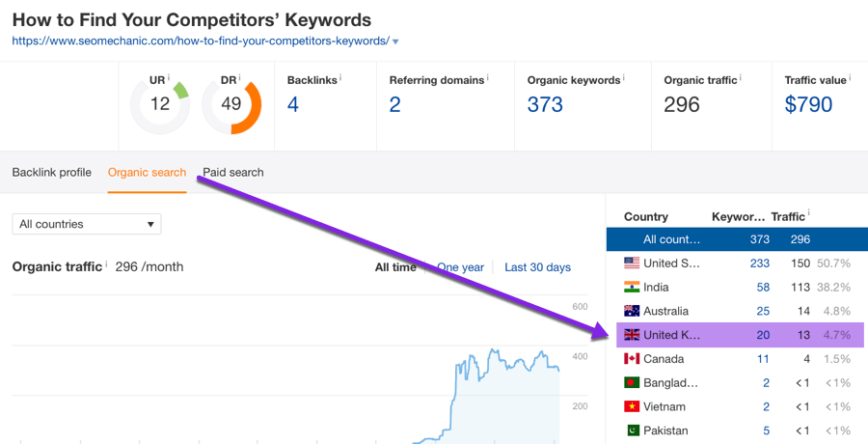The image size is (868, 444).
Task: Switch to the Backlink profile tab
Action: click(51, 172)
